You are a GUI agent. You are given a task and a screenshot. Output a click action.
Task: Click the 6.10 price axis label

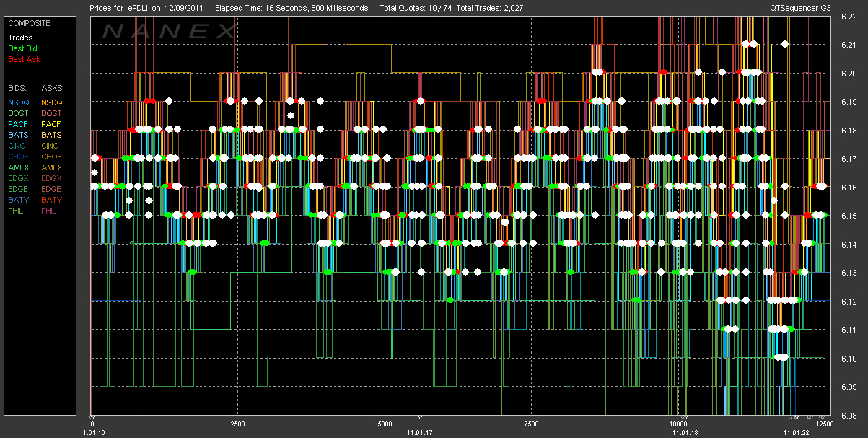click(848, 359)
